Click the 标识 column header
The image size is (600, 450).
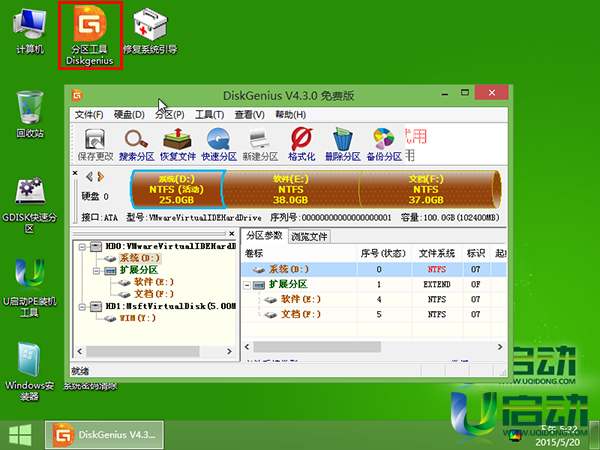(476, 253)
